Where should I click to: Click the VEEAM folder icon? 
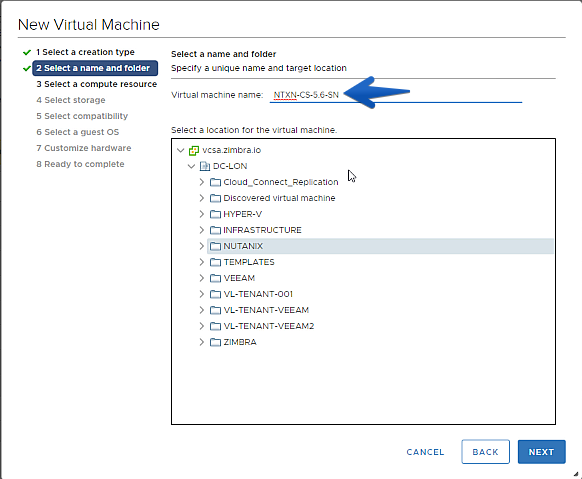click(215, 278)
